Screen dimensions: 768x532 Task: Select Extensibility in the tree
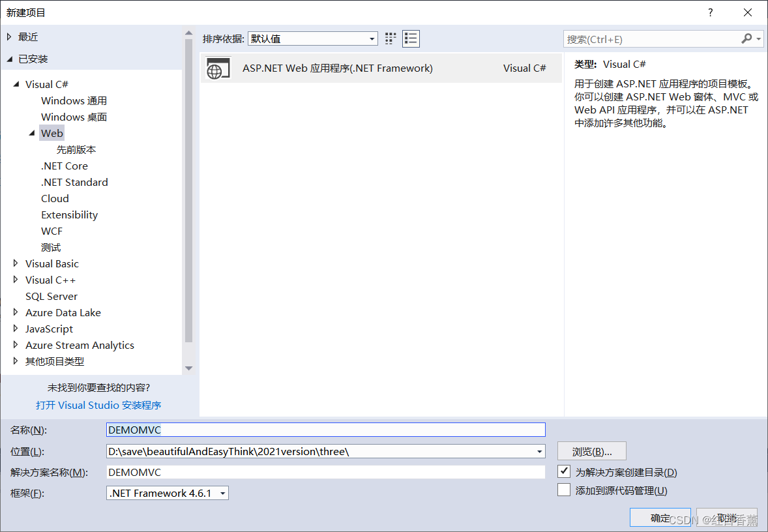coord(69,214)
